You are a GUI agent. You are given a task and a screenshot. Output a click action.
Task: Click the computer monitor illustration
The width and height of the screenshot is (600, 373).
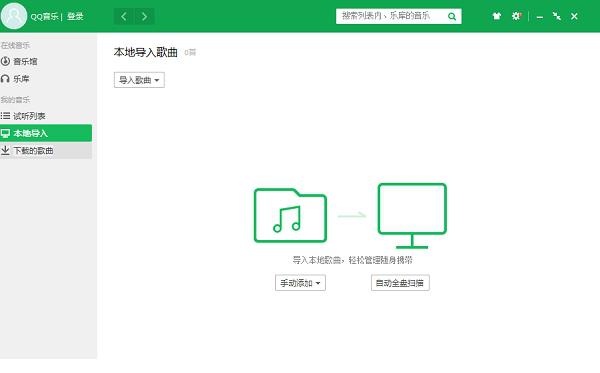[x=412, y=216]
